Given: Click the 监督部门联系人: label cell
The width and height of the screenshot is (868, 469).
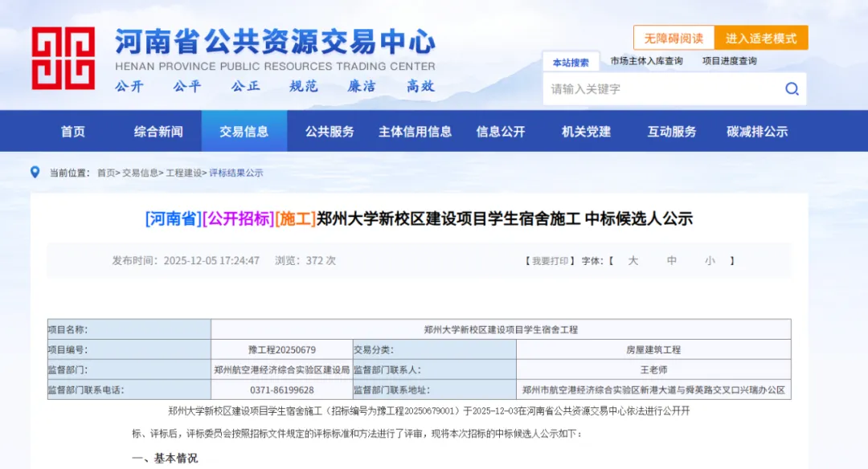Looking at the screenshot, I should 435,370.
